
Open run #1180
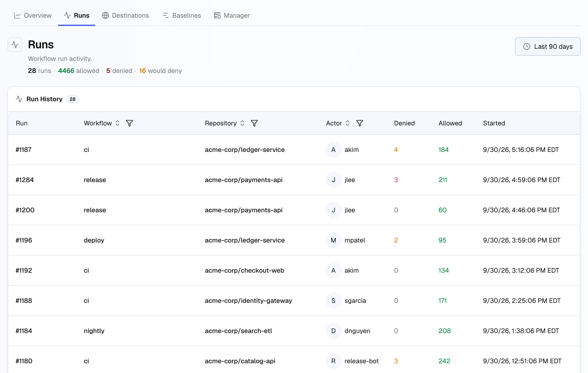point(24,361)
